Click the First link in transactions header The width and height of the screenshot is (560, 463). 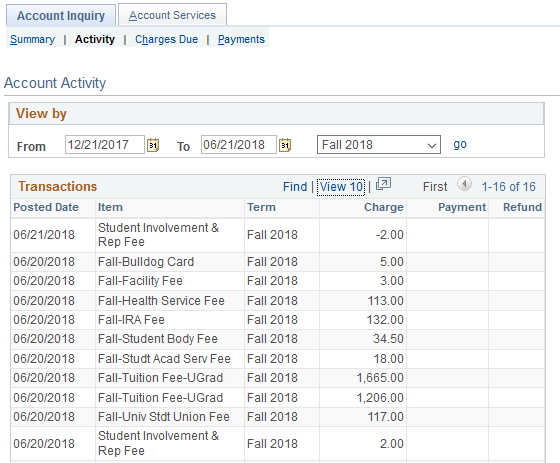pos(435,186)
